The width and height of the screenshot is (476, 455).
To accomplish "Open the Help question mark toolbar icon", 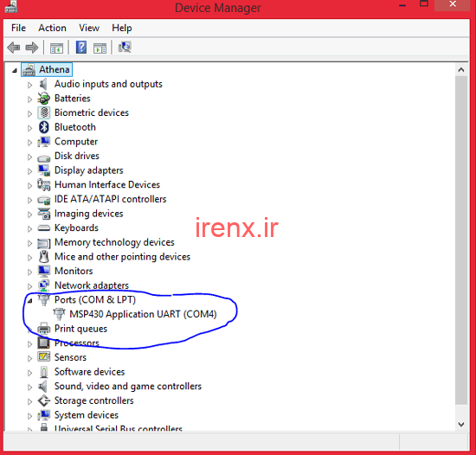I will 81,48.
